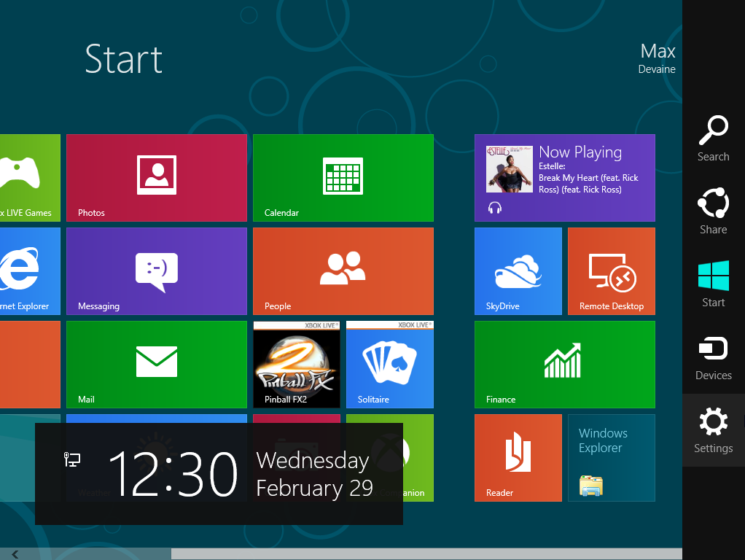Open the Messaging tile
The image size is (745, 560).
pos(157,271)
